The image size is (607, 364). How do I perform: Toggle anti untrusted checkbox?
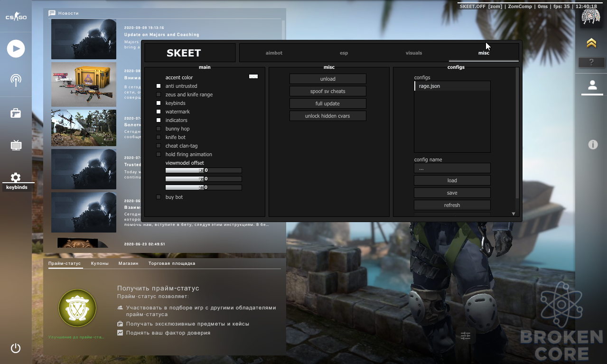tap(159, 86)
